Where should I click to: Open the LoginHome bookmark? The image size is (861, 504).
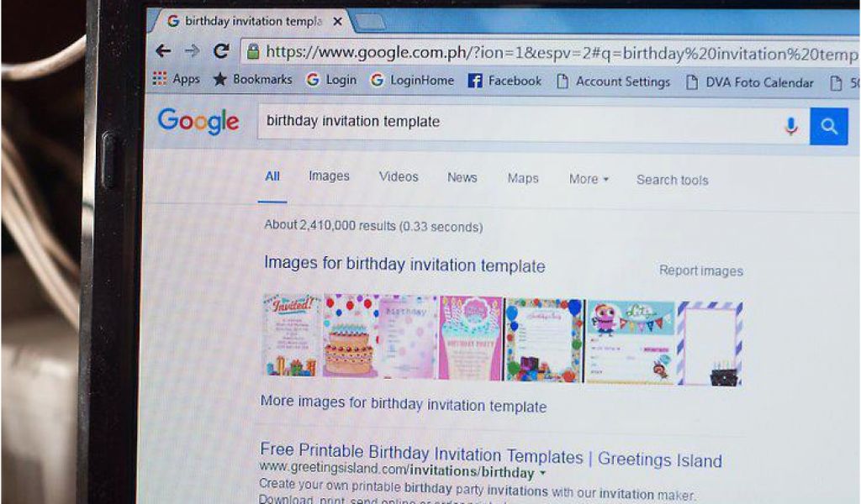click(412, 81)
